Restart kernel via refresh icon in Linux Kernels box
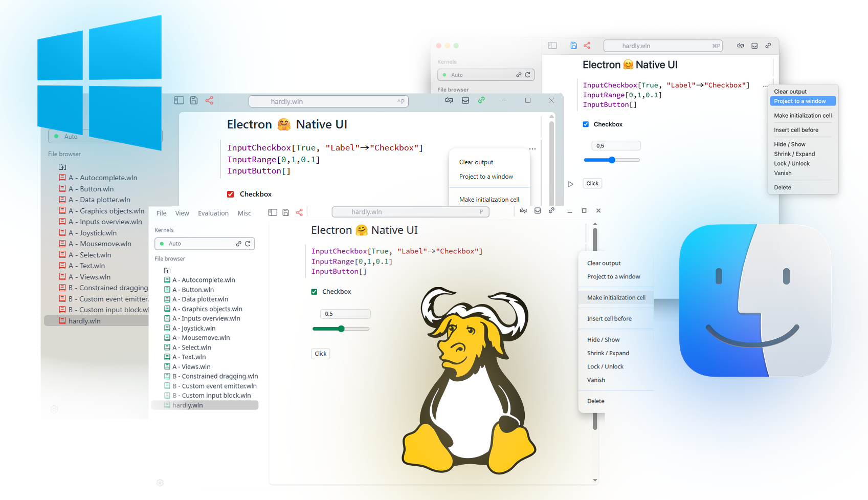The height and width of the screenshot is (500, 868). pos(248,244)
